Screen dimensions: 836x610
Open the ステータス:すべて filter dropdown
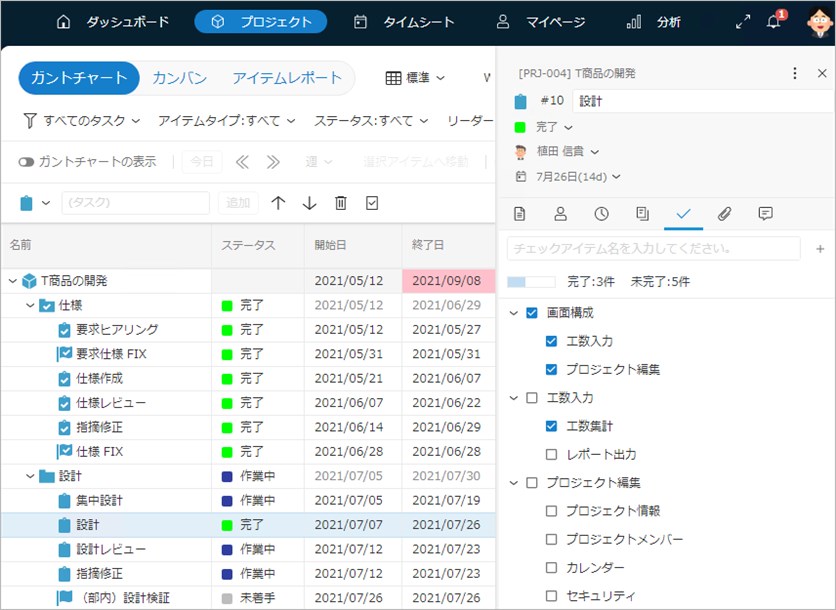coord(370,121)
